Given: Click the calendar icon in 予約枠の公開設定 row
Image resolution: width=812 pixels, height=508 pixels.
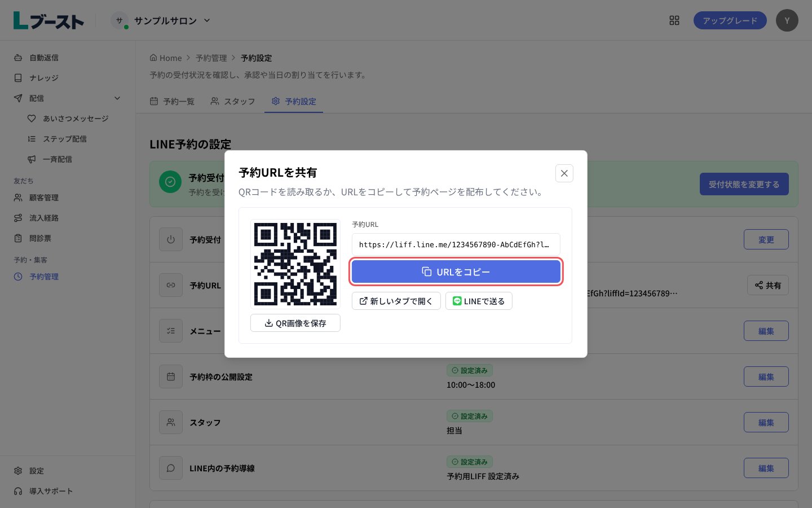Looking at the screenshot, I should tap(171, 376).
